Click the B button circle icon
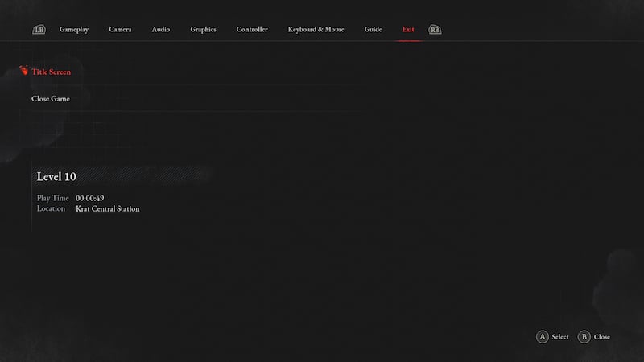 pyautogui.click(x=584, y=337)
